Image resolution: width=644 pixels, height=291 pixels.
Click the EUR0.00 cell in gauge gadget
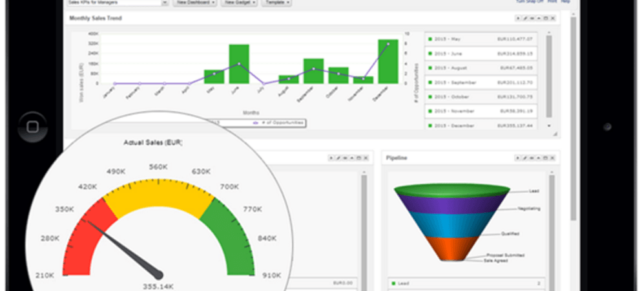pos(342,283)
